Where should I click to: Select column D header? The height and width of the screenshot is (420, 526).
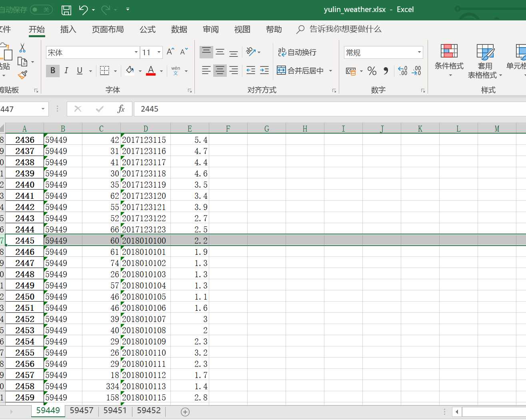pos(146,129)
